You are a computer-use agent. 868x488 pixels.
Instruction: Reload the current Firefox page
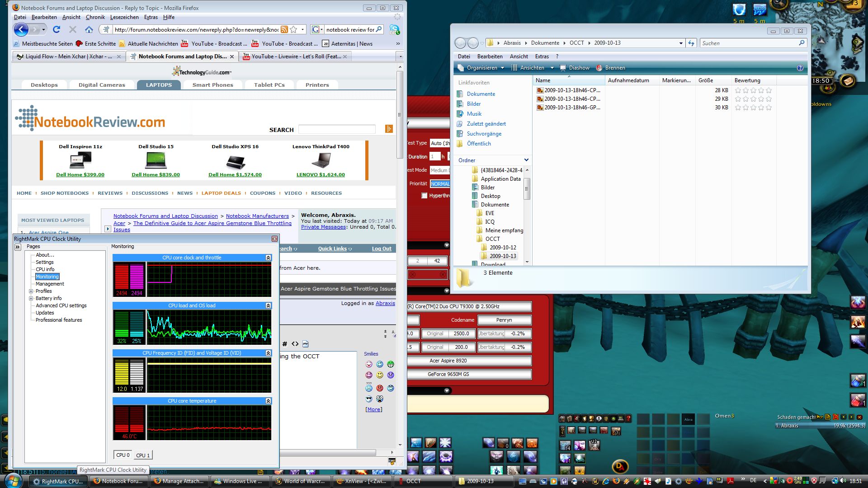pyautogui.click(x=57, y=30)
